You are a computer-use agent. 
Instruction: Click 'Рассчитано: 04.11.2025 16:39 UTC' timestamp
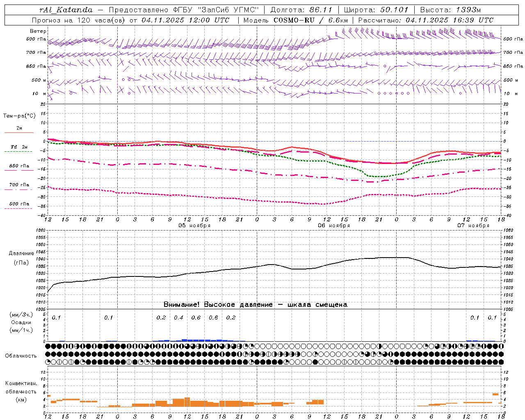(426, 20)
